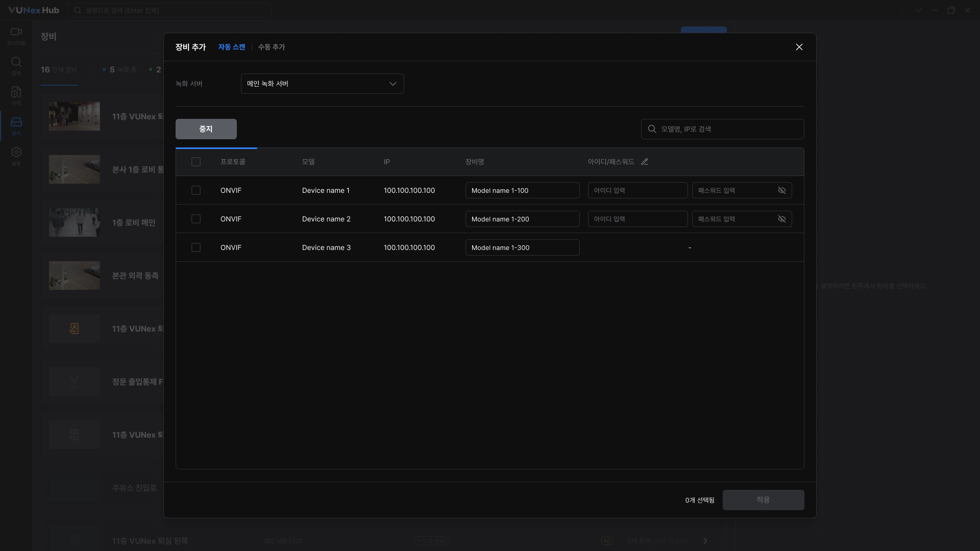Image resolution: width=980 pixels, height=551 pixels.
Task: Show password for Device name 1 row
Action: [x=781, y=190]
